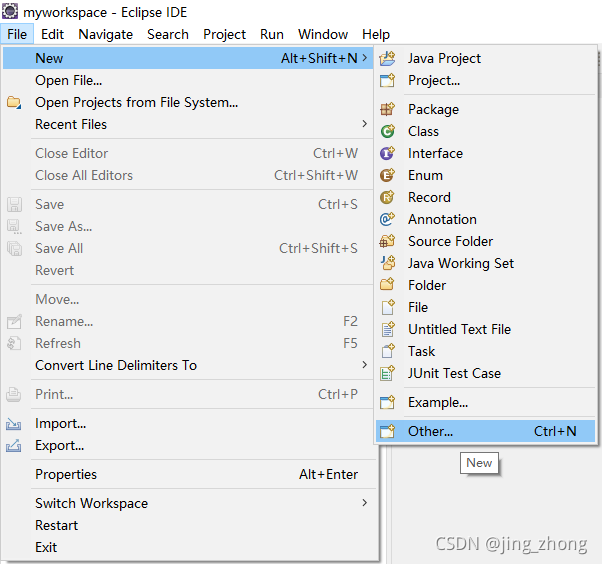Open the File menu

click(17, 34)
